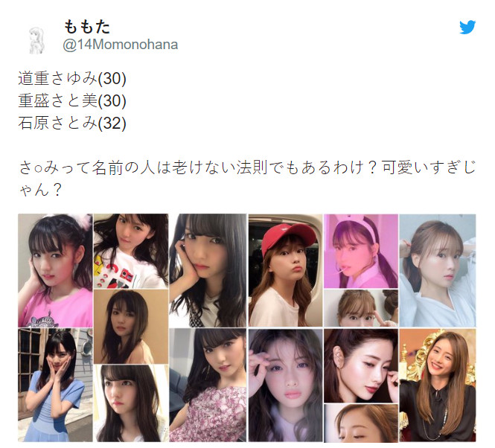The width and height of the screenshot is (495, 448).
Task: Click the Twitter bird logo
Action: (x=467, y=27)
